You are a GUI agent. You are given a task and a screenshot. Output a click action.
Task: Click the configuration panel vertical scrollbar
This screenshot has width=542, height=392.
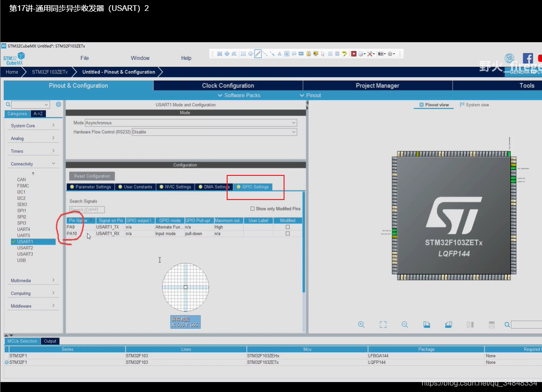click(x=304, y=242)
